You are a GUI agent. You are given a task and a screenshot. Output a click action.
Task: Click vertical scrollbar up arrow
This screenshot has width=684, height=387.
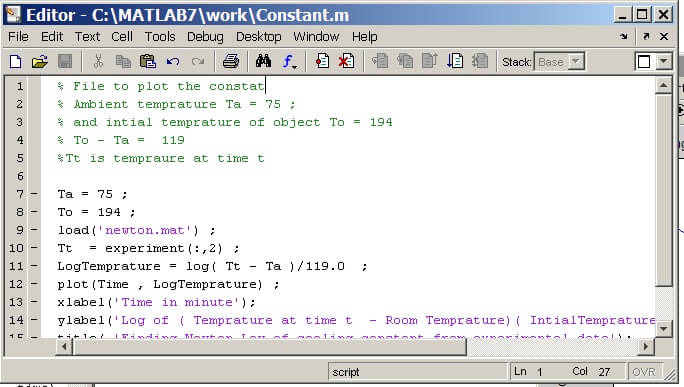663,86
